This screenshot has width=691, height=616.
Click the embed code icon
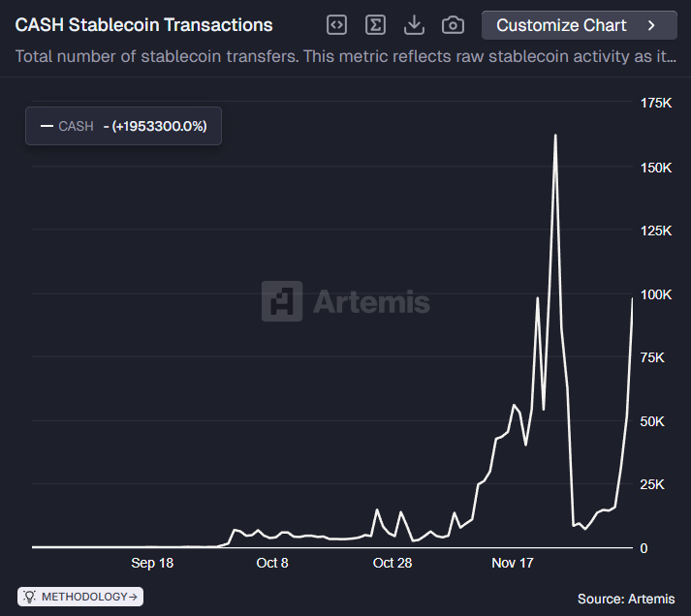coord(336,25)
